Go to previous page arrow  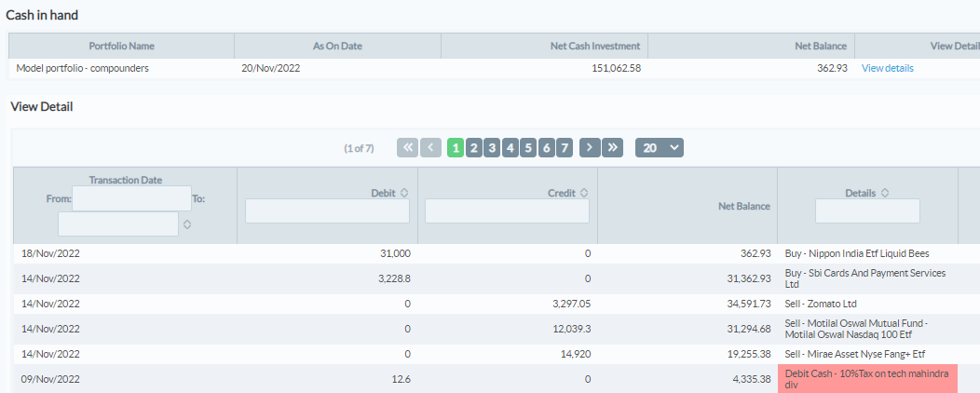pyautogui.click(x=430, y=148)
